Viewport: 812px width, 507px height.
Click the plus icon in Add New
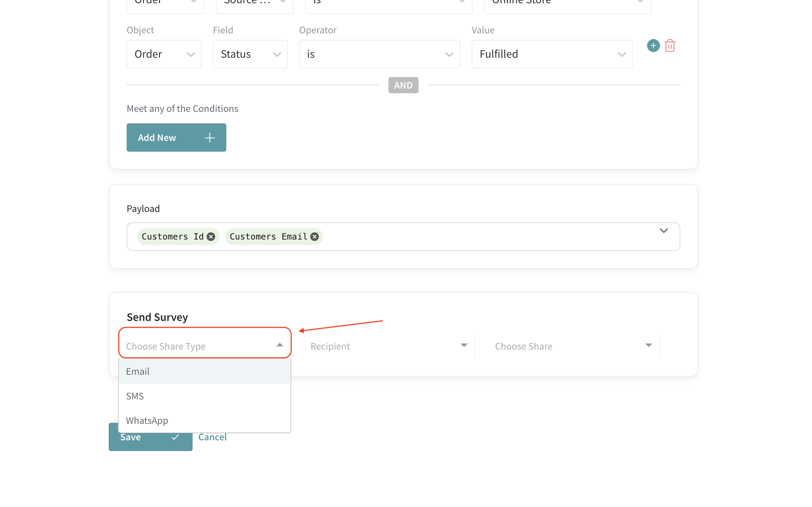tap(210, 138)
